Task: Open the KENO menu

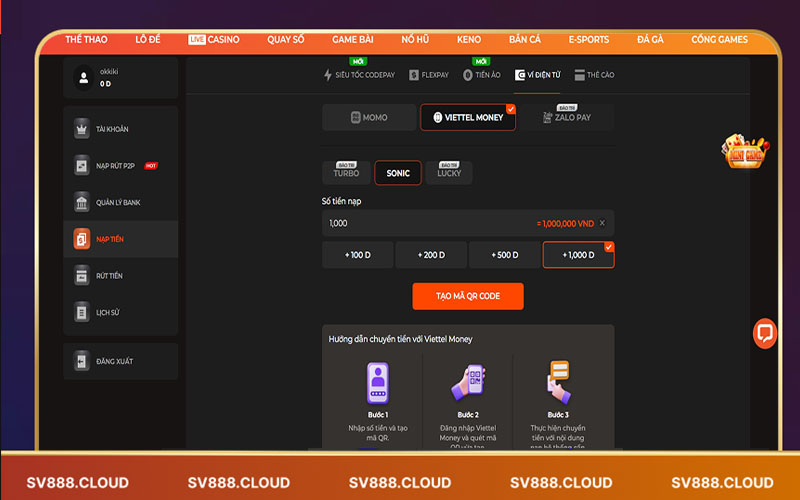Action: click(x=469, y=39)
